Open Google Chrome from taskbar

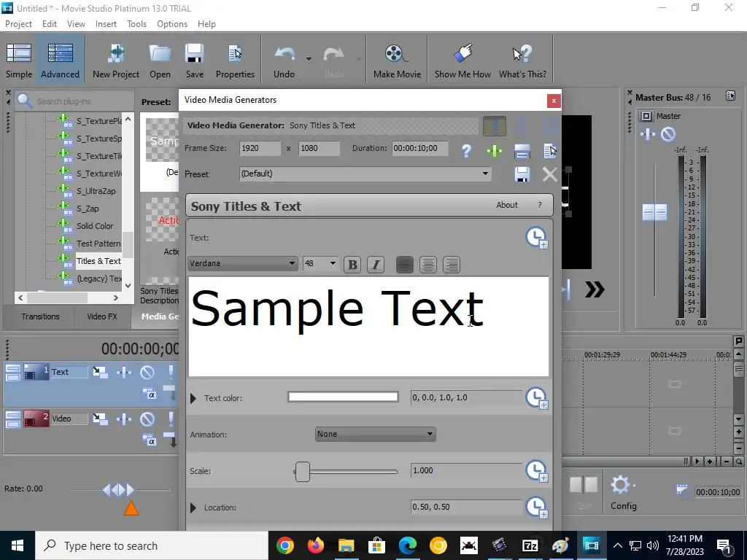(285, 545)
